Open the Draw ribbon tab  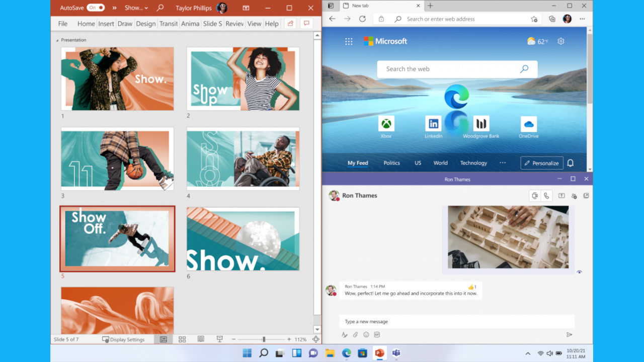(125, 24)
